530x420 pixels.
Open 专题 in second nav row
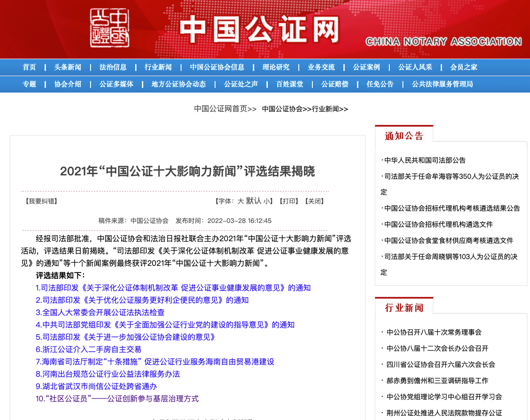[29, 84]
